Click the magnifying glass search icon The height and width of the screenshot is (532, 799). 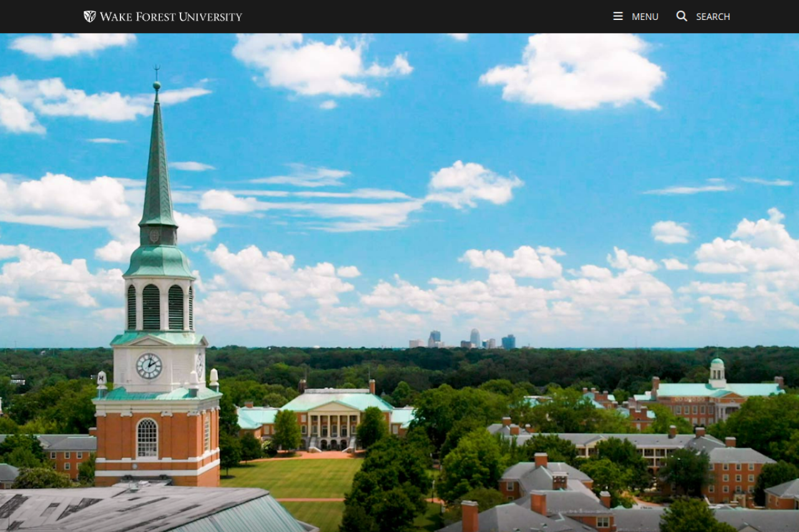point(682,16)
